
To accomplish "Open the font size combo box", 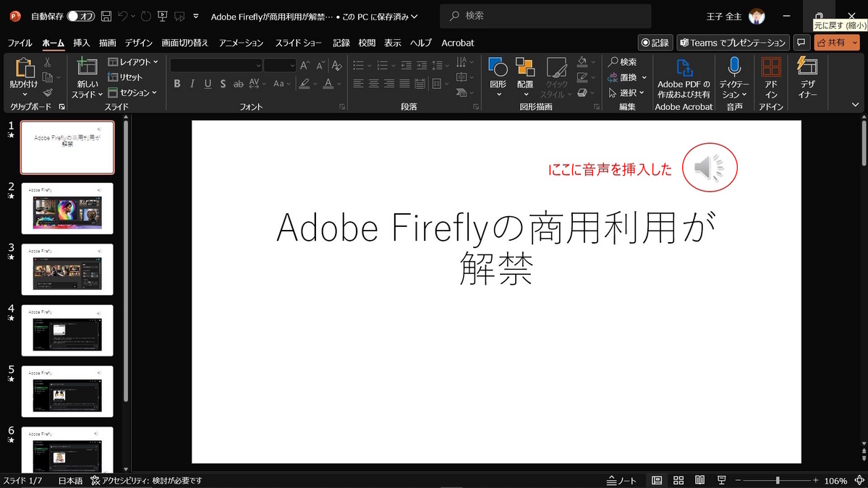I will 280,65.
